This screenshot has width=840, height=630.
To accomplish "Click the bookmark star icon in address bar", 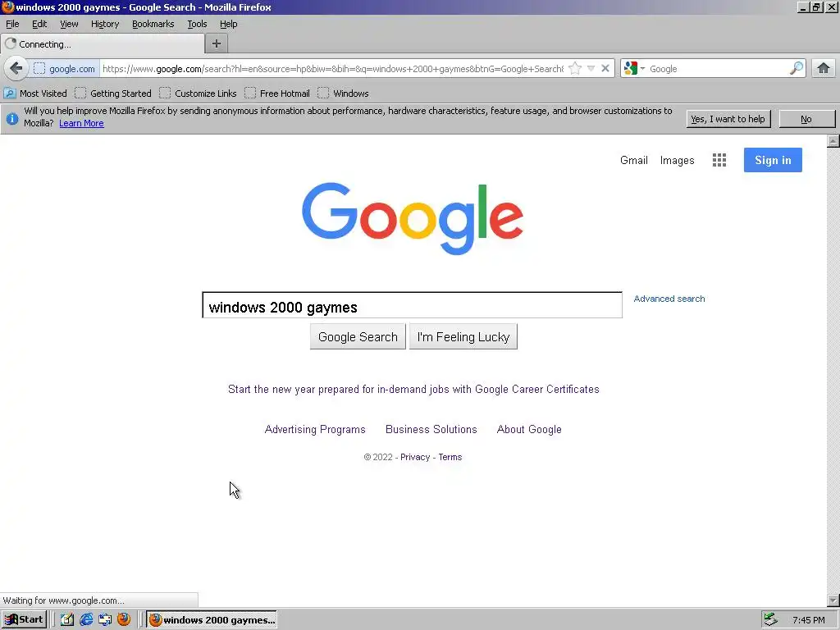I will click(x=575, y=69).
